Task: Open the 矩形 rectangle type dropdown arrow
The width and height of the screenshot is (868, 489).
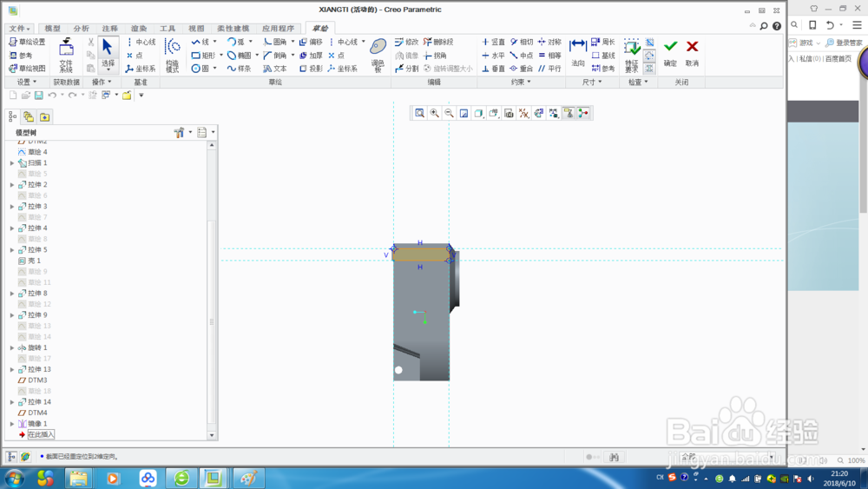Action: 220,56
